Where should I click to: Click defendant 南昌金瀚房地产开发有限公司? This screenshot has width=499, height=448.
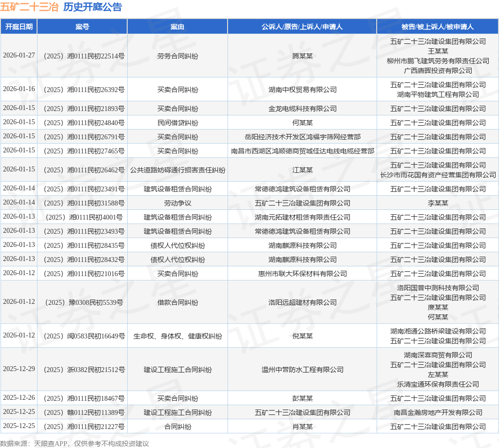(438, 413)
